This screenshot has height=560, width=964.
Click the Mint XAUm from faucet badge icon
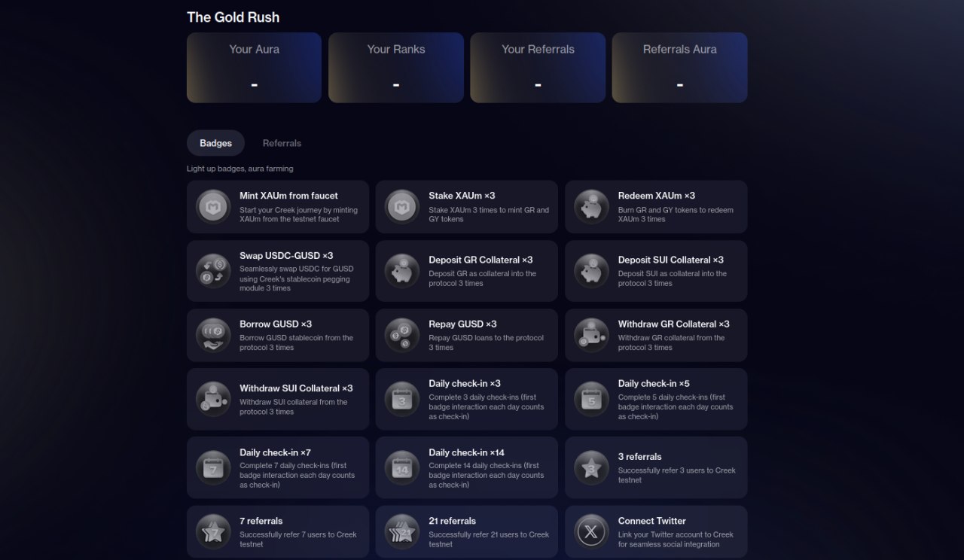point(213,206)
